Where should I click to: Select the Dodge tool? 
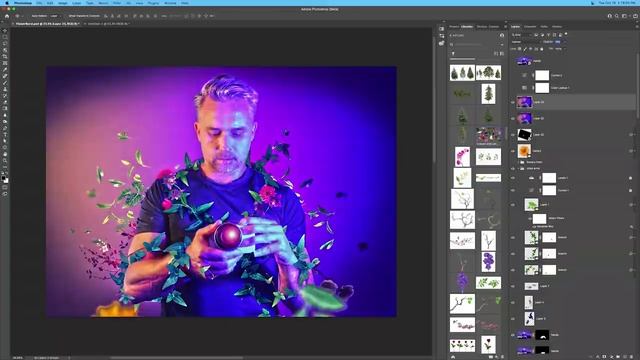5,122
